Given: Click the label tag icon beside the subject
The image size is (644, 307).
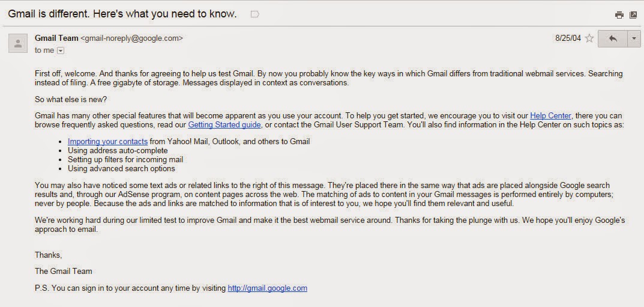Looking at the screenshot, I should [254, 14].
